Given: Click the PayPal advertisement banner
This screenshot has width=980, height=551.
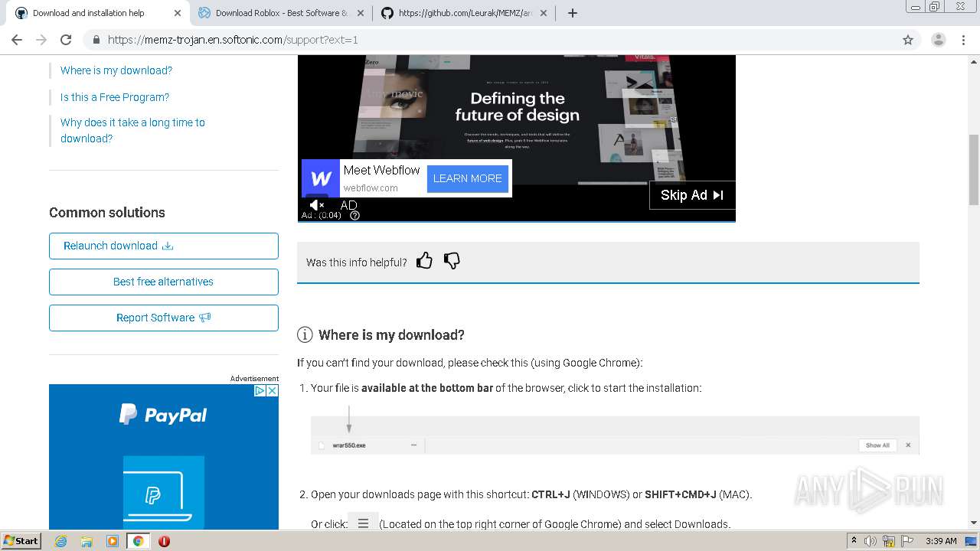Looking at the screenshot, I should 164,457.
